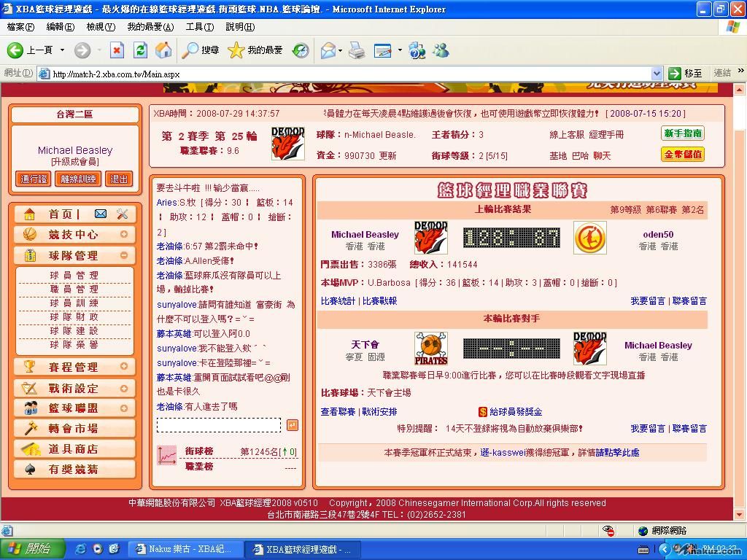Collapse the 球隊管理 menu section
Viewport: 747px width, 560px height.
click(x=124, y=255)
